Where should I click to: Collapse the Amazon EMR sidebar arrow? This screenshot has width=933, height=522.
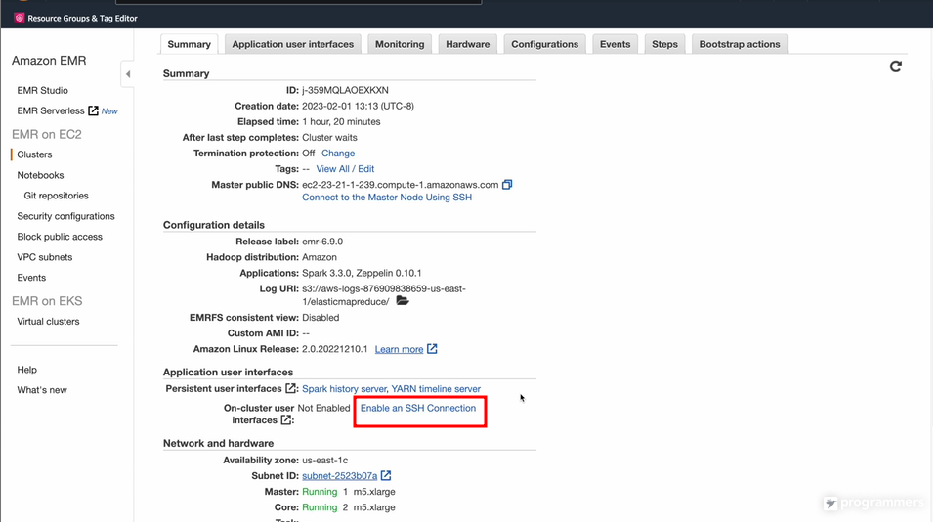(127, 74)
